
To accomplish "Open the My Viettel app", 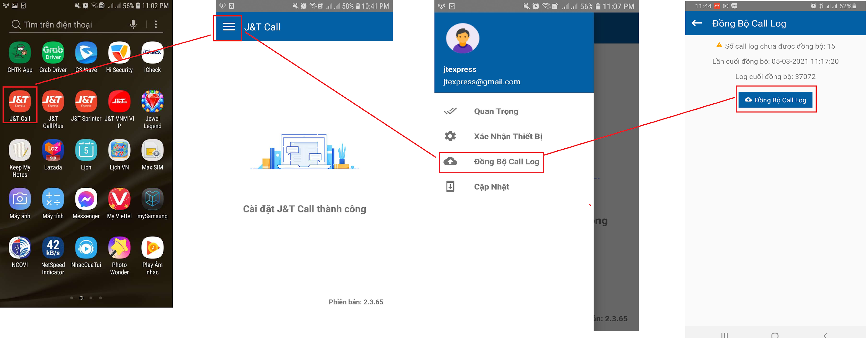I will 119,199.
